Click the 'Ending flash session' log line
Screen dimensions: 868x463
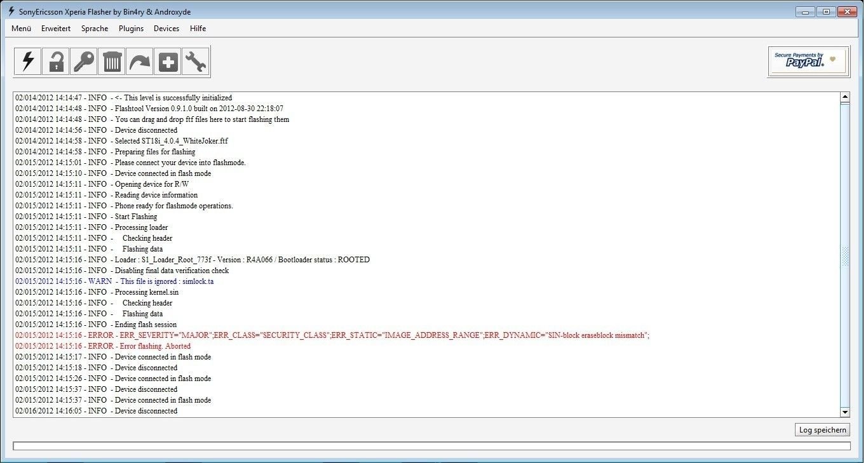pos(97,325)
